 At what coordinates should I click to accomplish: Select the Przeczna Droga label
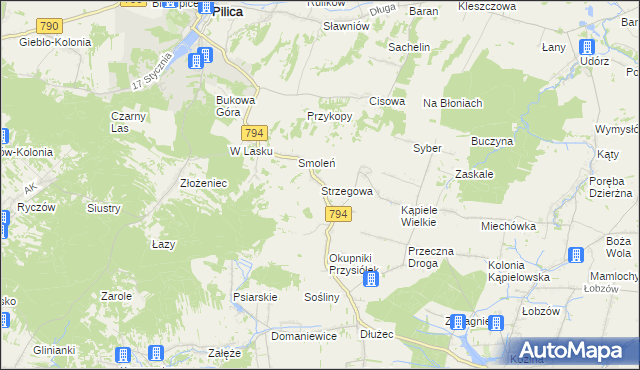pos(431,257)
